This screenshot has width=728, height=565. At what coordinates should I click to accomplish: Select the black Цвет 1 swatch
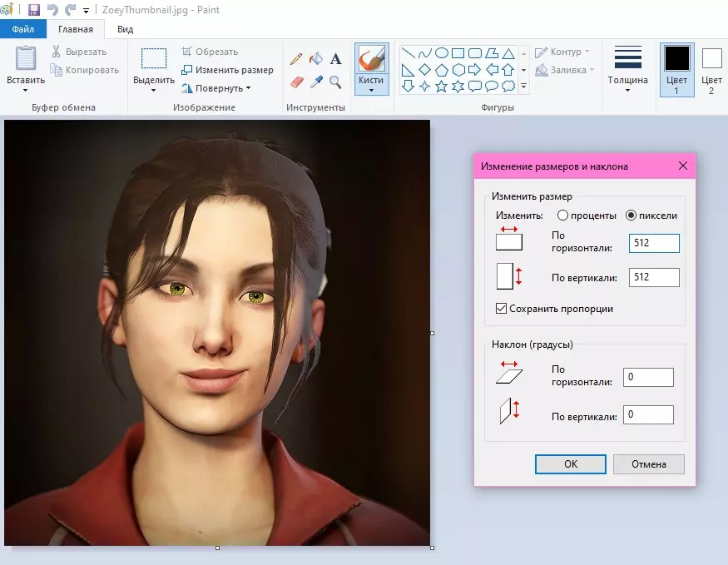[676, 59]
